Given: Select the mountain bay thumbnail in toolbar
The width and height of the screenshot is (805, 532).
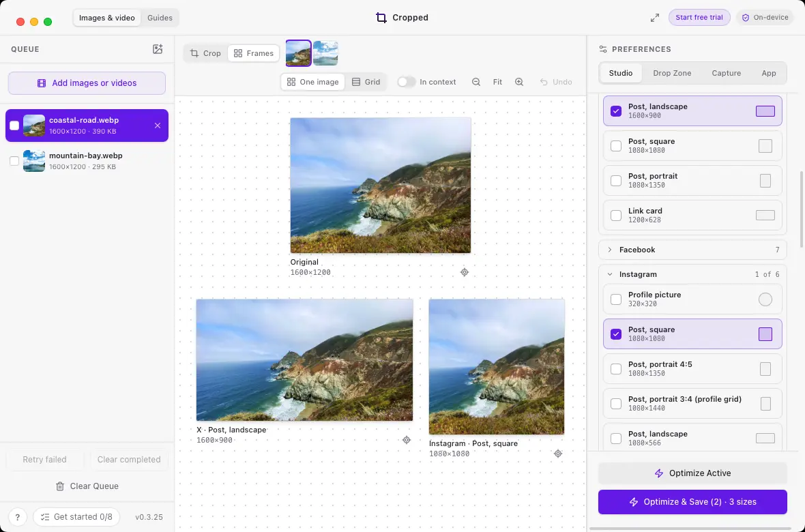Looking at the screenshot, I should pos(325,53).
